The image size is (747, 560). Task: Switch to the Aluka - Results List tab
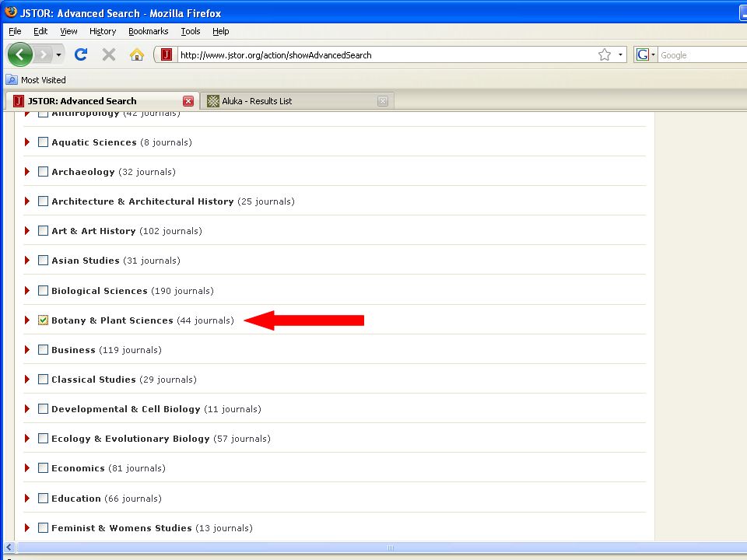click(297, 101)
